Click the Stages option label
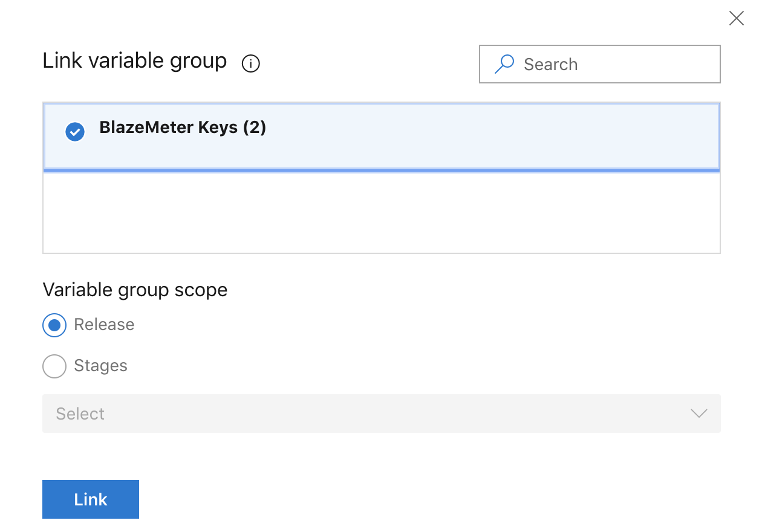 point(100,366)
